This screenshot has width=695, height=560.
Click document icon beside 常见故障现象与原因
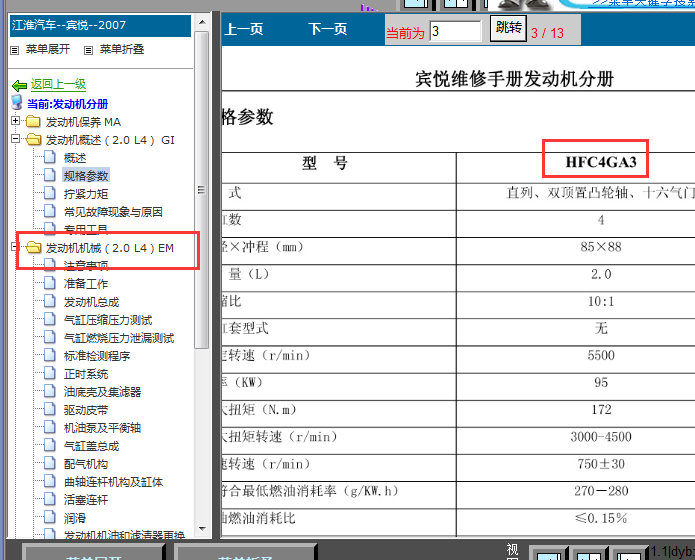(x=50, y=211)
